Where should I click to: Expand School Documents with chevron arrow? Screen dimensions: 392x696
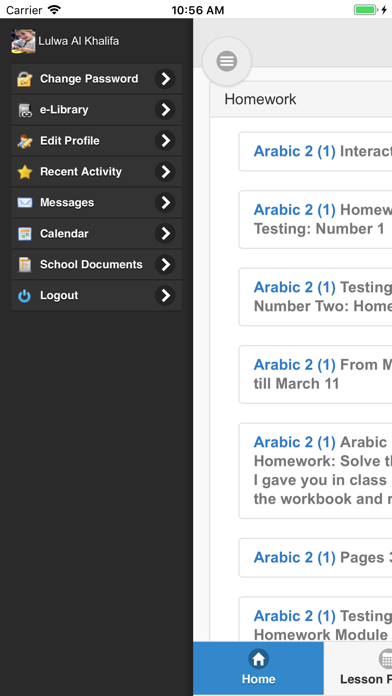(x=165, y=265)
